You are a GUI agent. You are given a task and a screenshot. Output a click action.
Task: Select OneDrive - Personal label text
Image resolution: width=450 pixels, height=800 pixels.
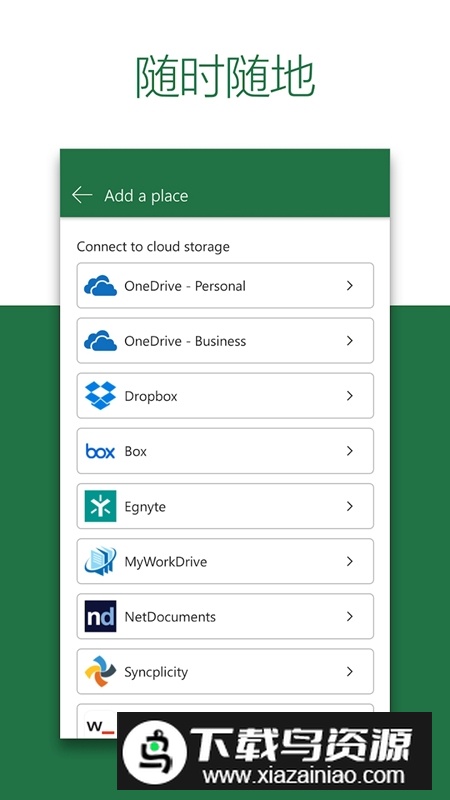coord(185,286)
